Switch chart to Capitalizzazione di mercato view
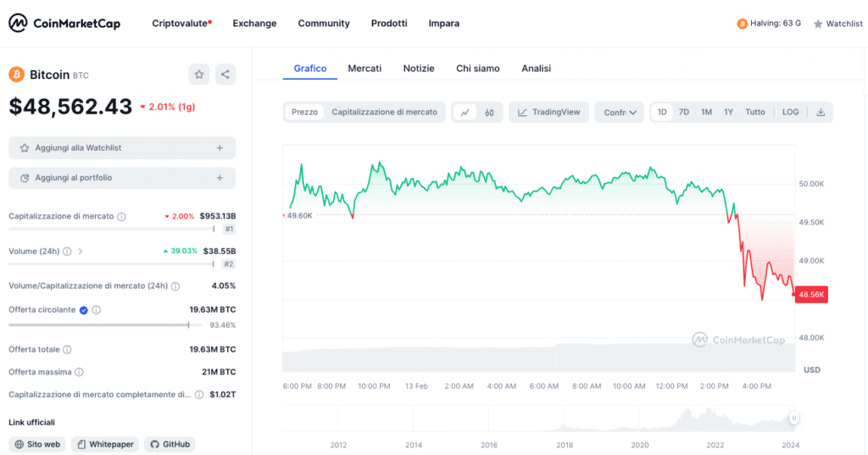Image resolution: width=868 pixels, height=455 pixels. (384, 112)
